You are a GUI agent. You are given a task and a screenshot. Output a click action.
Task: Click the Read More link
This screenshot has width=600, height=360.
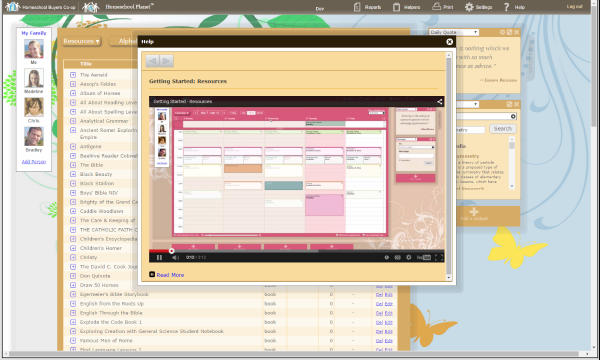pos(170,275)
